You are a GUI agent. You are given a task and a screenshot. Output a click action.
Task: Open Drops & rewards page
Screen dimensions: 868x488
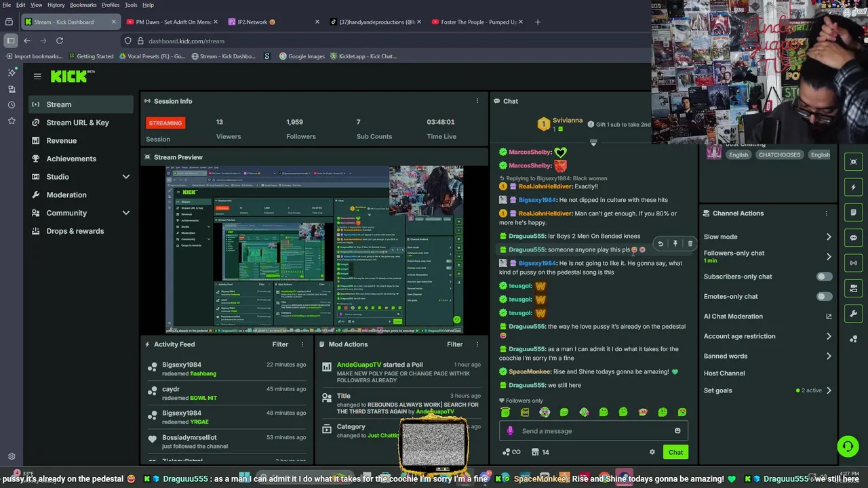coord(81,231)
